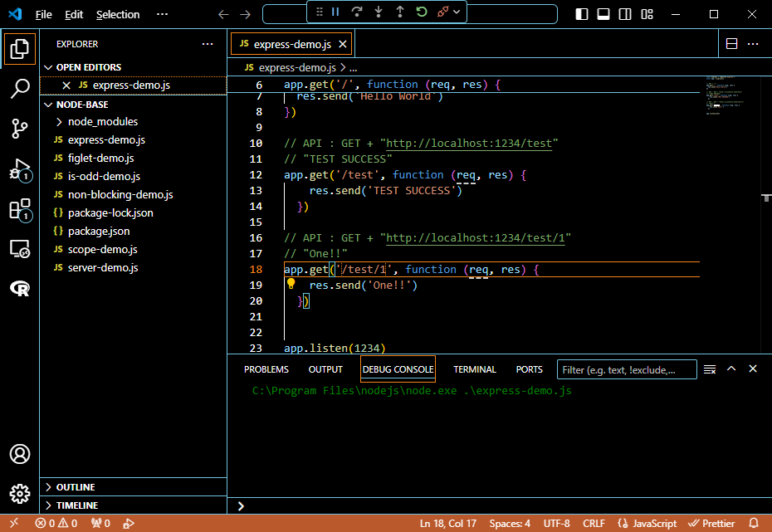The height and width of the screenshot is (532, 772).
Task: Go back in navigation history
Action: pyautogui.click(x=223, y=15)
